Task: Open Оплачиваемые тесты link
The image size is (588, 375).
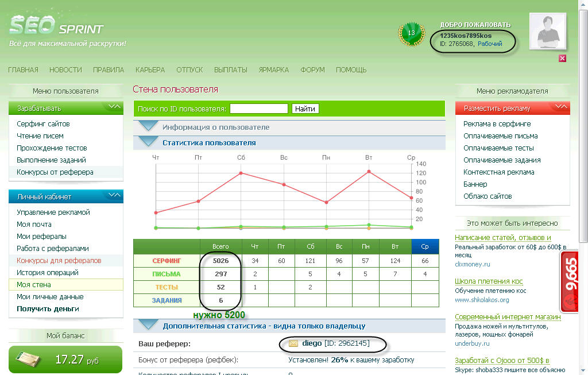Action: 498,148
